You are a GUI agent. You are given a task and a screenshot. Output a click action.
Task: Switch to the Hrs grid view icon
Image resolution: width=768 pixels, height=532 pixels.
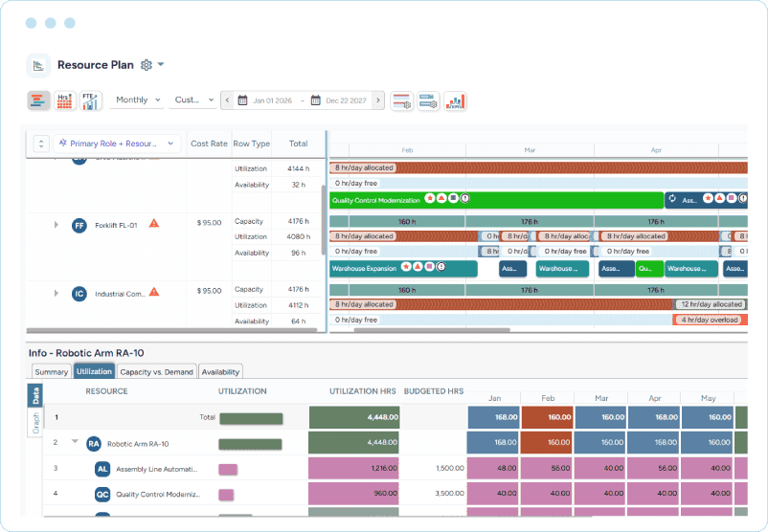[x=65, y=100]
